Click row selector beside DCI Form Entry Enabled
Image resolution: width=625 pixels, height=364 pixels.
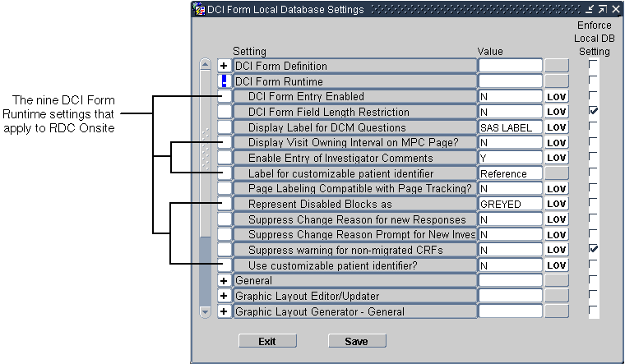coord(225,97)
